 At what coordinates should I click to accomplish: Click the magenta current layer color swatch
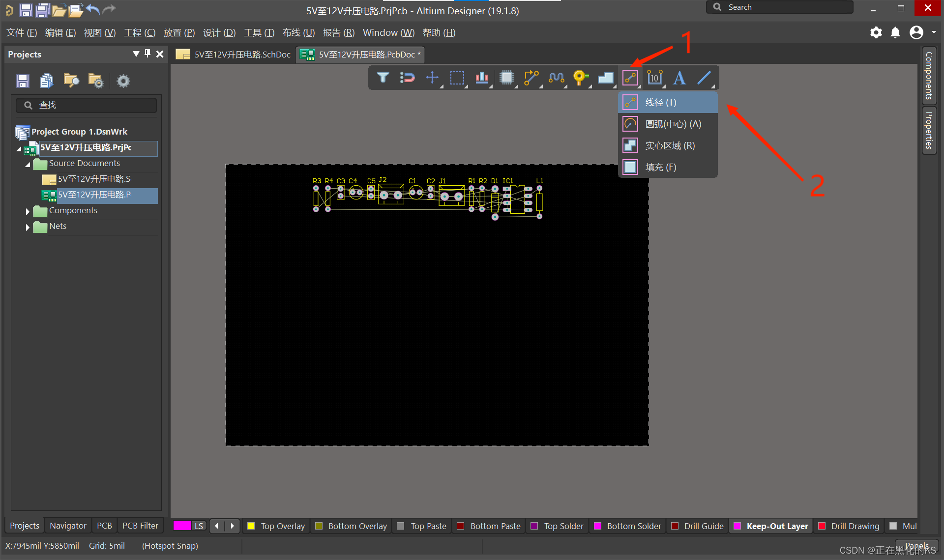pyautogui.click(x=182, y=526)
